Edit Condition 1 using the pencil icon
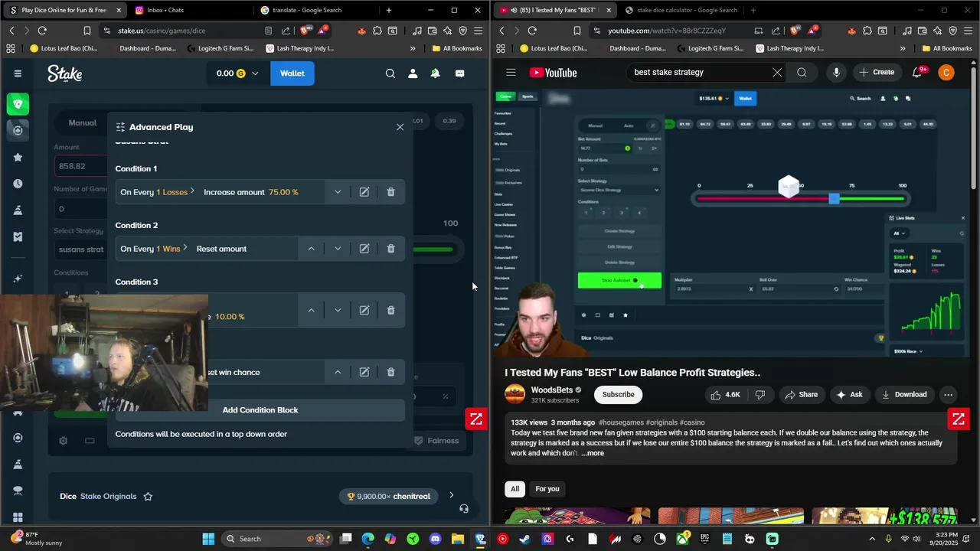 [x=364, y=192]
